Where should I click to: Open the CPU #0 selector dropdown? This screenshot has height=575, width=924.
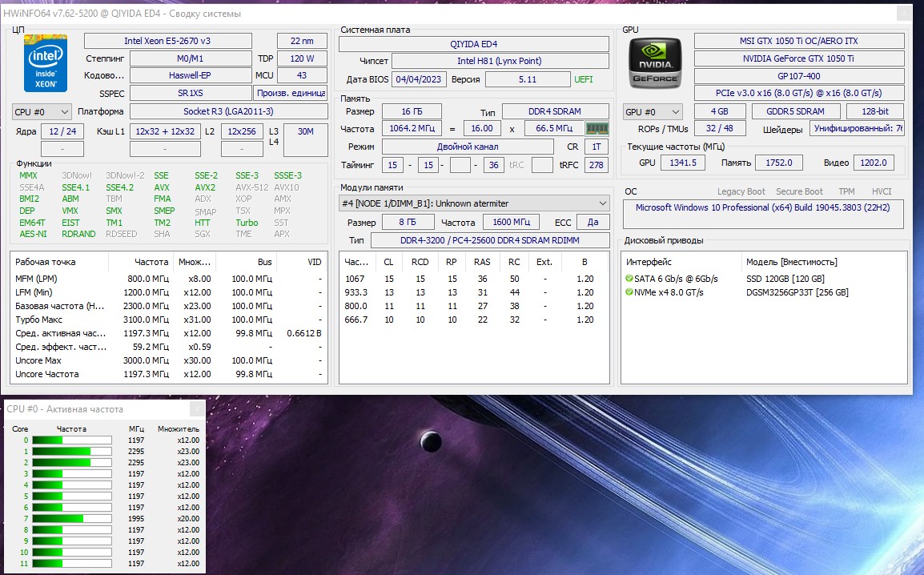(42, 112)
